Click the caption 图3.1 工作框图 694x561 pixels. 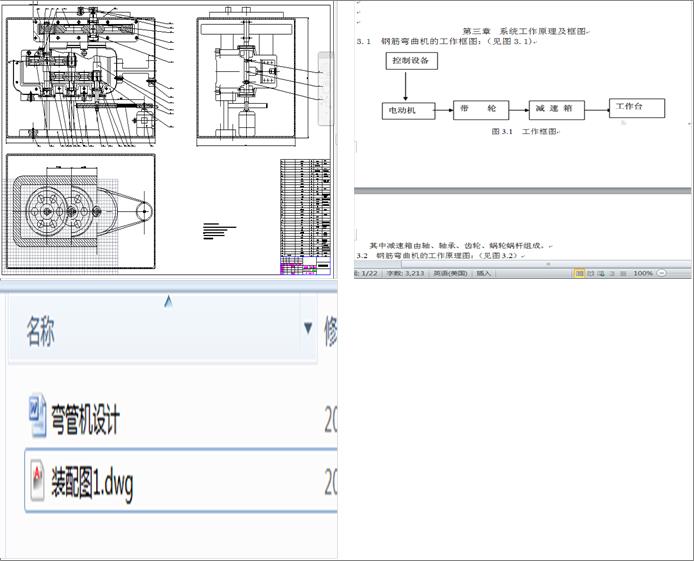[524, 131]
